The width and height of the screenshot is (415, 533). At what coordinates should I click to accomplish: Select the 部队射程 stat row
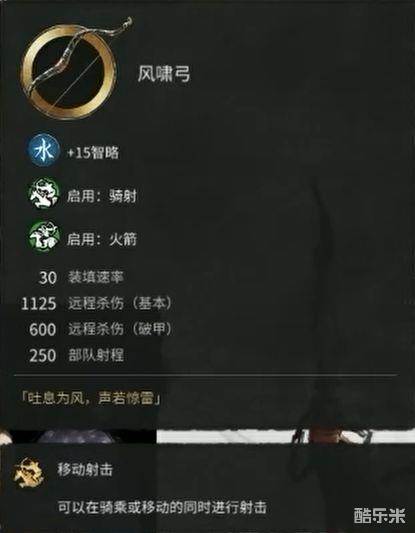(76, 356)
